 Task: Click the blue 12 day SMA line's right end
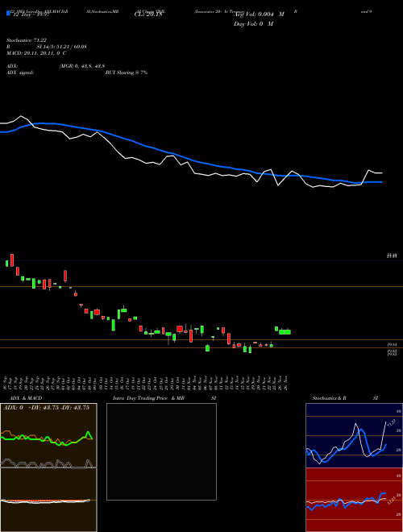(381, 182)
